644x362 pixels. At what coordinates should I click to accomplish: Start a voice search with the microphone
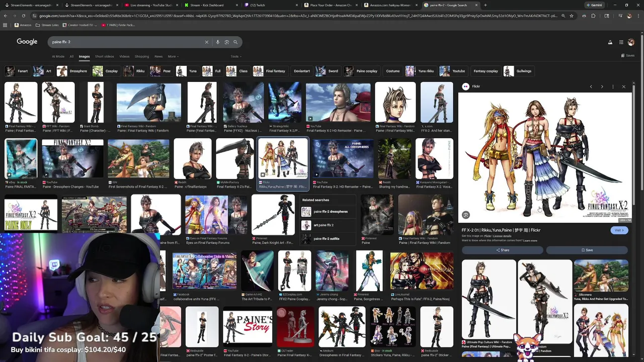point(218,42)
